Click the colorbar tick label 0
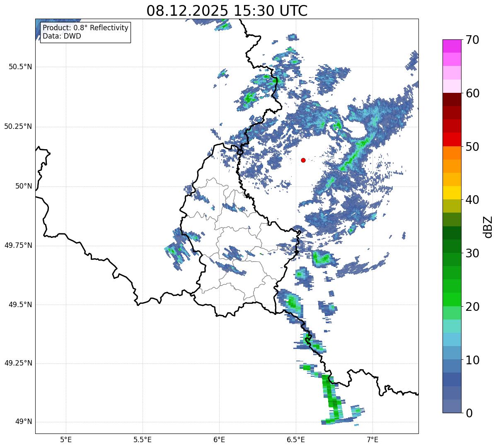 point(469,413)
